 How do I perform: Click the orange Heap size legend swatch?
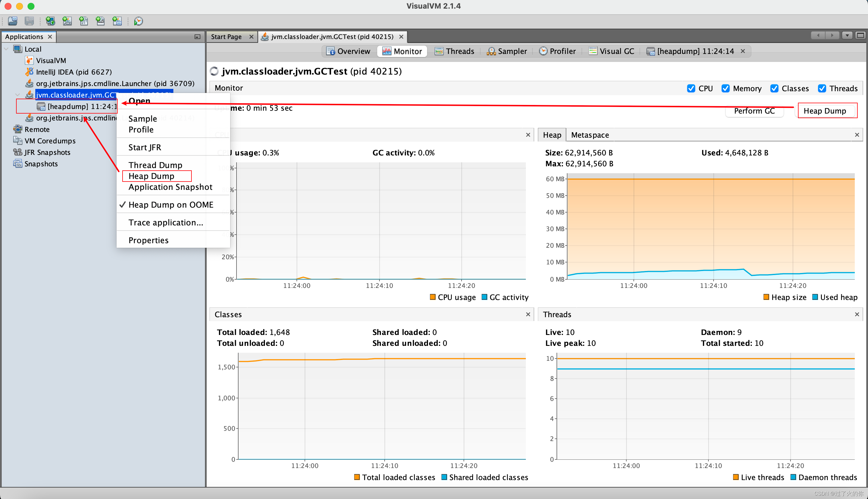[766, 297]
